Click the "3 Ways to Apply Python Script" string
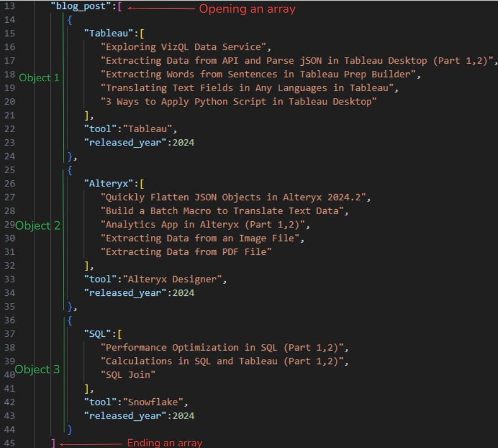The width and height of the screenshot is (498, 448). click(238, 101)
